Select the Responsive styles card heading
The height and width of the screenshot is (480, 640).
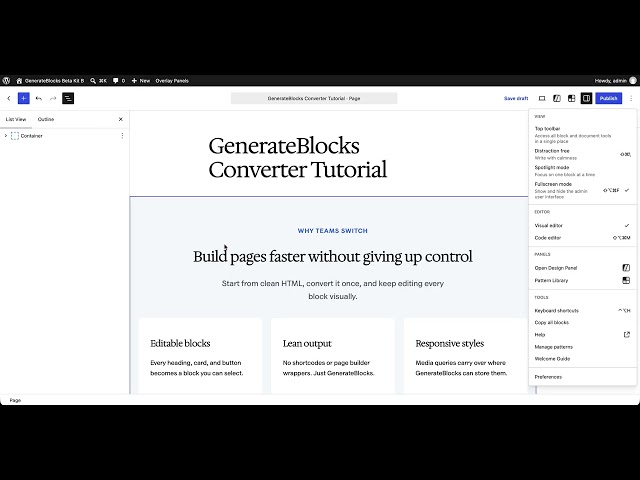click(x=450, y=343)
